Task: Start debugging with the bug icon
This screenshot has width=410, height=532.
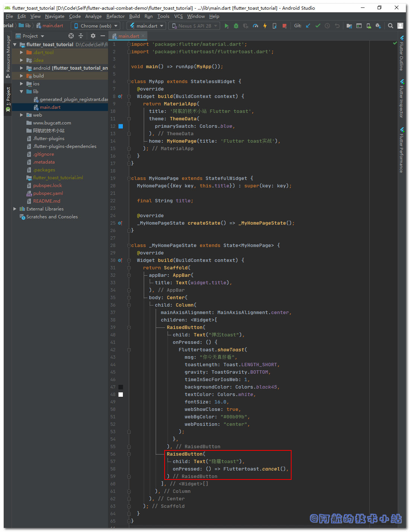Action: pos(236,26)
